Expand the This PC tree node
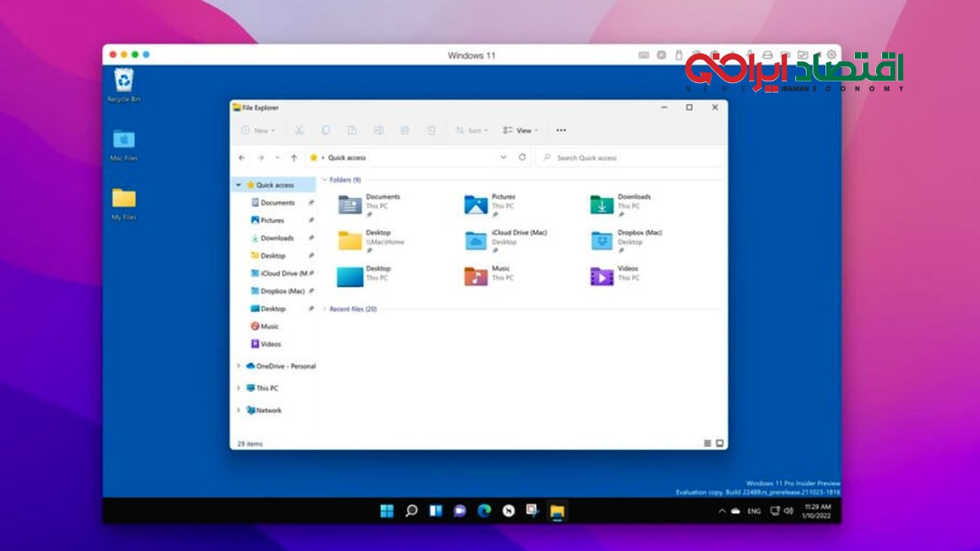The height and width of the screenshot is (551, 980). click(x=239, y=388)
